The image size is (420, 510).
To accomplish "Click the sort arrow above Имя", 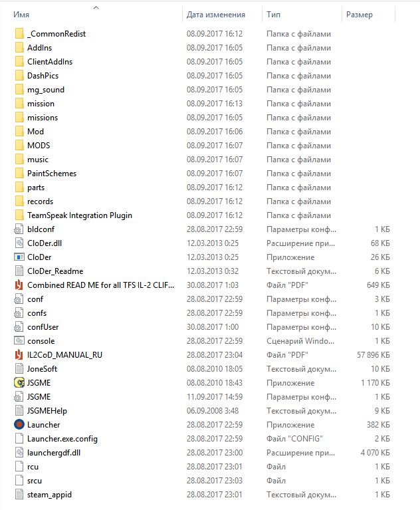I will [96, 7].
